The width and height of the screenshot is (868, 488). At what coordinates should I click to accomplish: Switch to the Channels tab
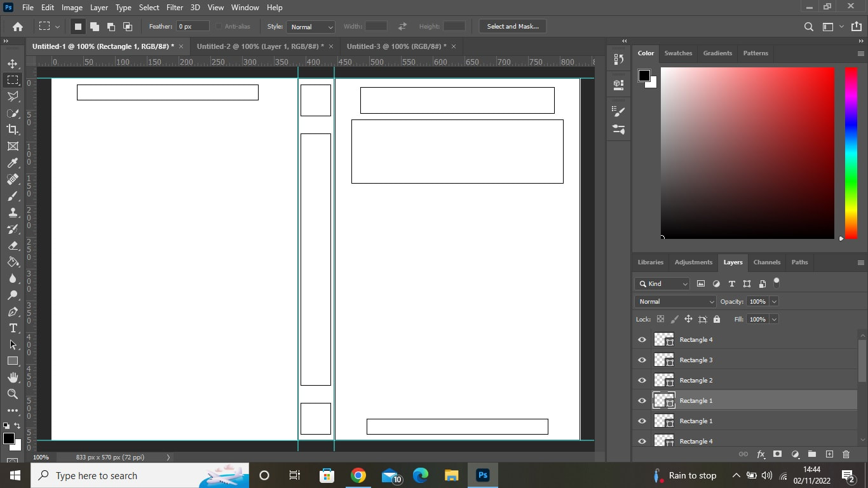click(x=767, y=262)
